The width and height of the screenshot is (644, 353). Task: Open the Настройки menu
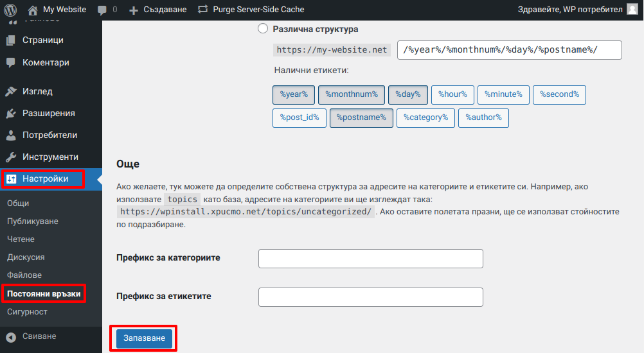click(51, 179)
